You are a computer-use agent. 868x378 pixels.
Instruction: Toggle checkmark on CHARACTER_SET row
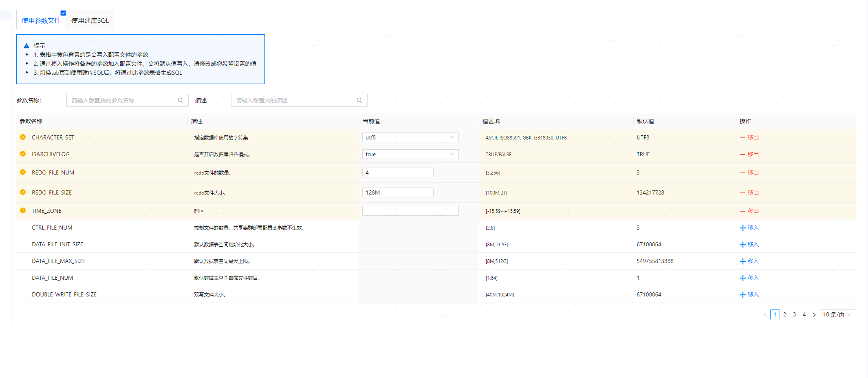[x=23, y=137]
